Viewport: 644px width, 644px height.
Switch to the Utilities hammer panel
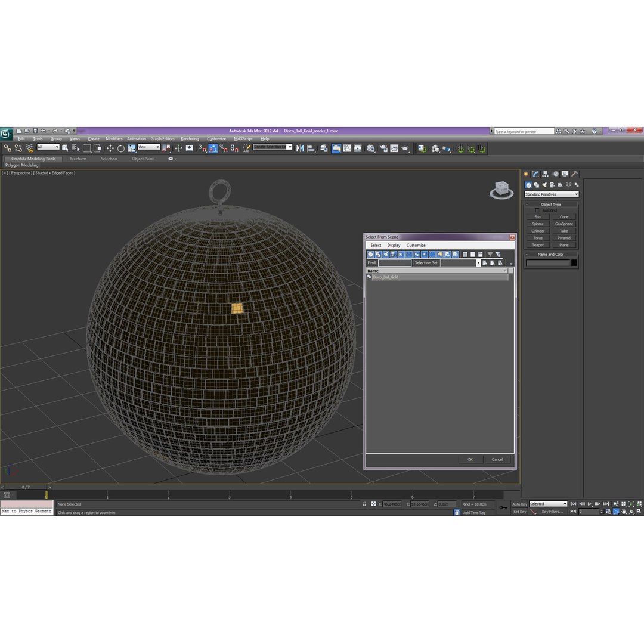pyautogui.click(x=575, y=174)
